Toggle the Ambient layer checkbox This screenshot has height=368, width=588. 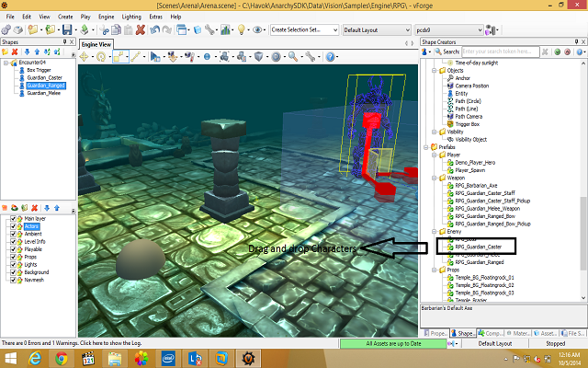coord(13,234)
